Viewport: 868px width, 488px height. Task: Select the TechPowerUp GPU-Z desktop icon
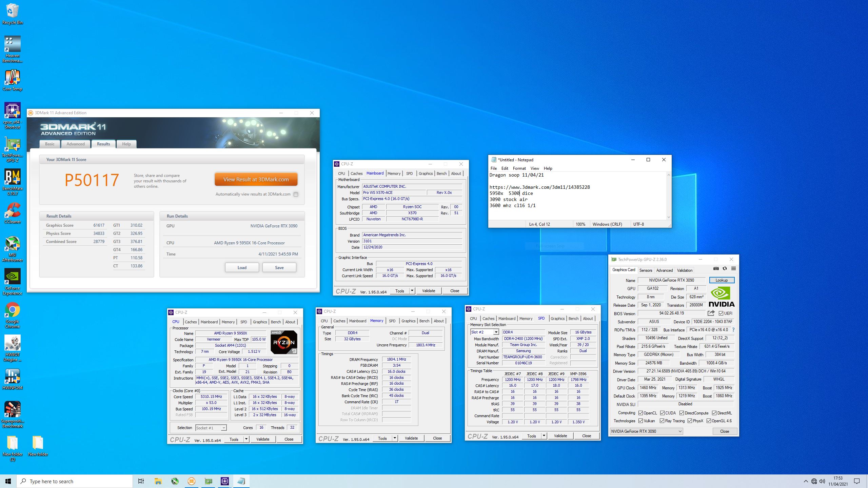click(13, 149)
